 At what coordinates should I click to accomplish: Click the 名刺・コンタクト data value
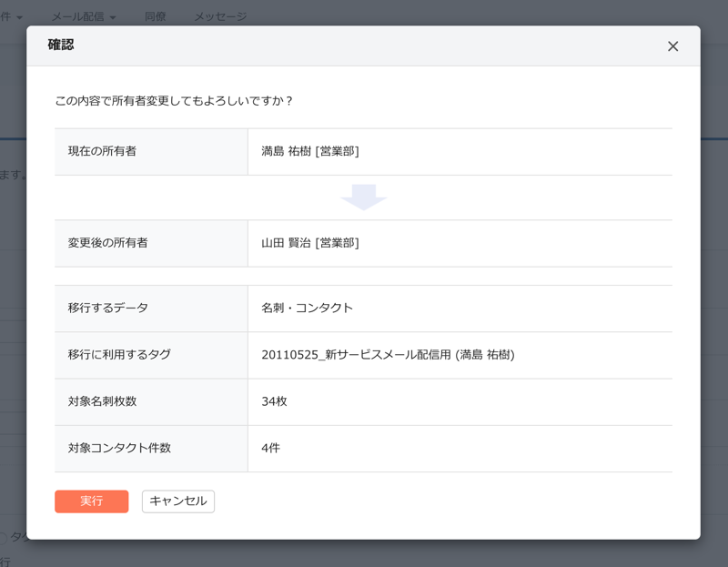click(307, 308)
